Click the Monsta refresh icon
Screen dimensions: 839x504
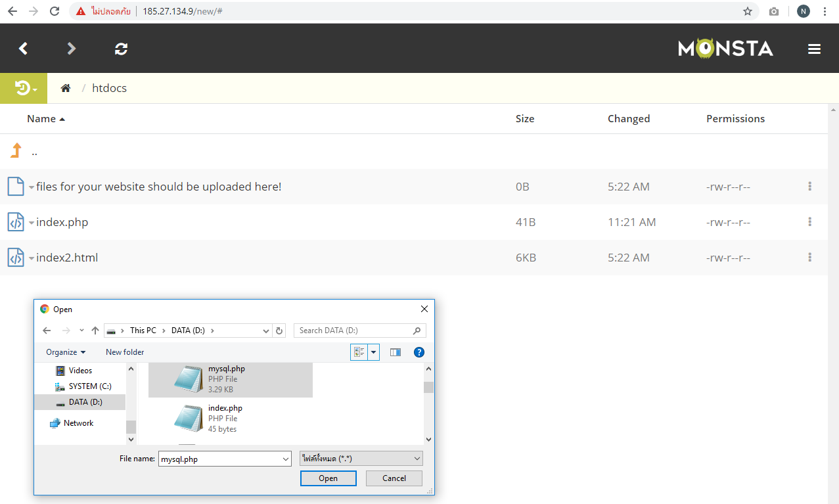(x=121, y=49)
